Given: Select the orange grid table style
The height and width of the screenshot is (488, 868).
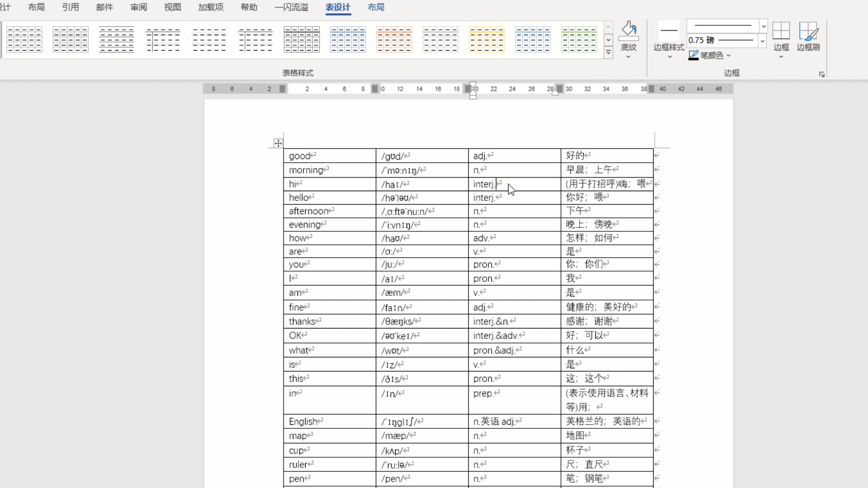Looking at the screenshot, I should coord(394,39).
